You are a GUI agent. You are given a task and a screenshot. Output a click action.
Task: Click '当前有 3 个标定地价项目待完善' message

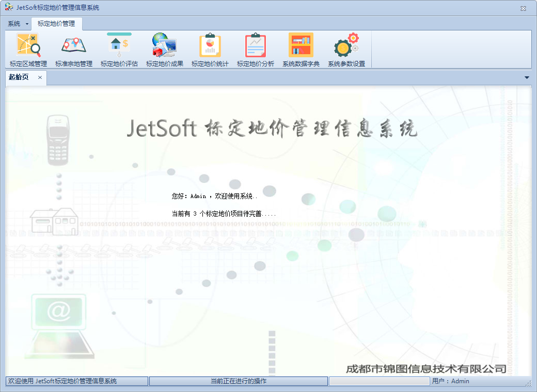[x=224, y=214]
